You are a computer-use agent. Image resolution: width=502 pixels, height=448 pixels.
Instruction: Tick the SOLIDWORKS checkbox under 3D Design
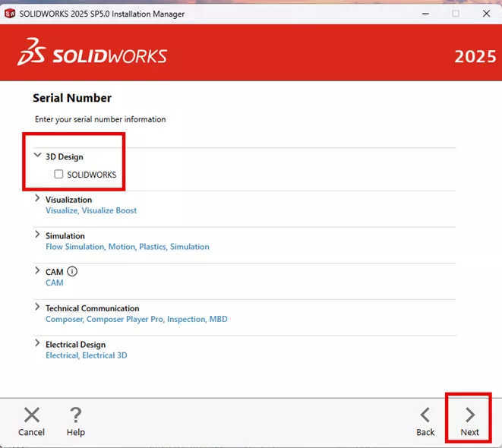click(58, 174)
